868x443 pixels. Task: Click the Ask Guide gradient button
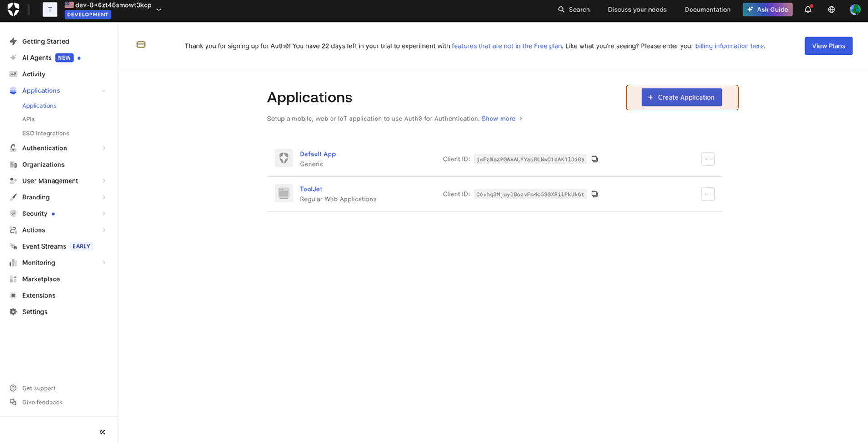click(767, 9)
